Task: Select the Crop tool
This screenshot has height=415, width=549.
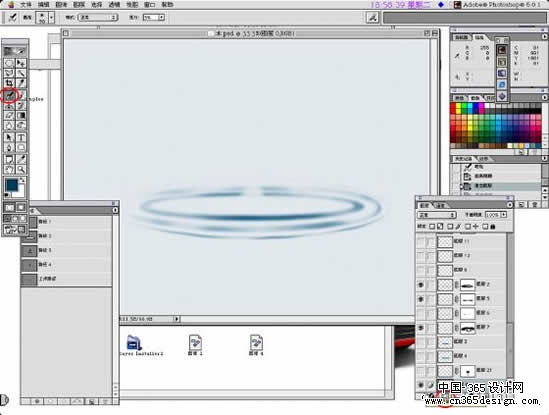Action: 9,83
